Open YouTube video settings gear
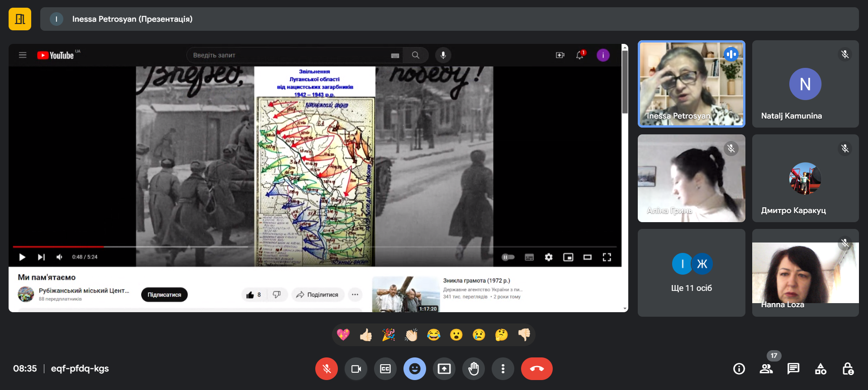The width and height of the screenshot is (868, 390). [548, 257]
